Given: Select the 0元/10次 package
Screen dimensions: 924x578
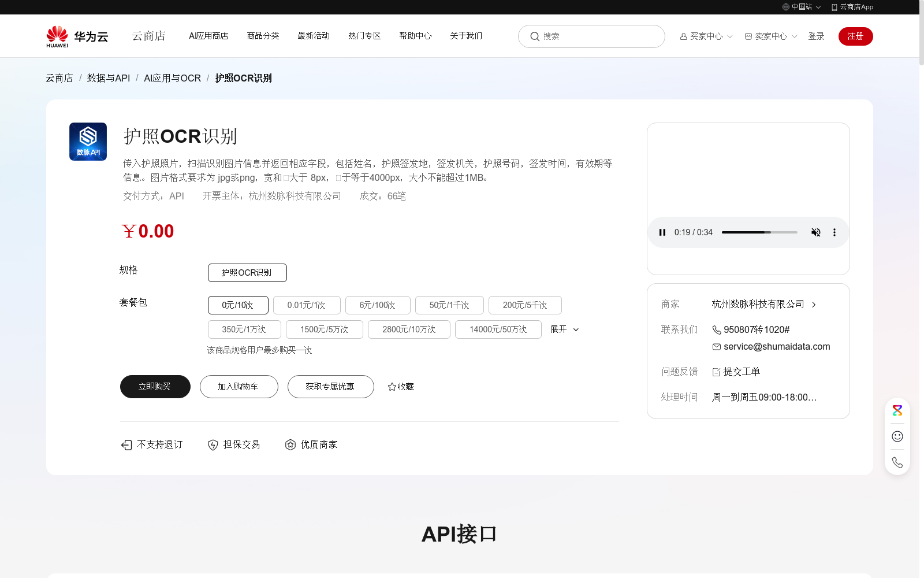Looking at the screenshot, I should coord(238,305).
